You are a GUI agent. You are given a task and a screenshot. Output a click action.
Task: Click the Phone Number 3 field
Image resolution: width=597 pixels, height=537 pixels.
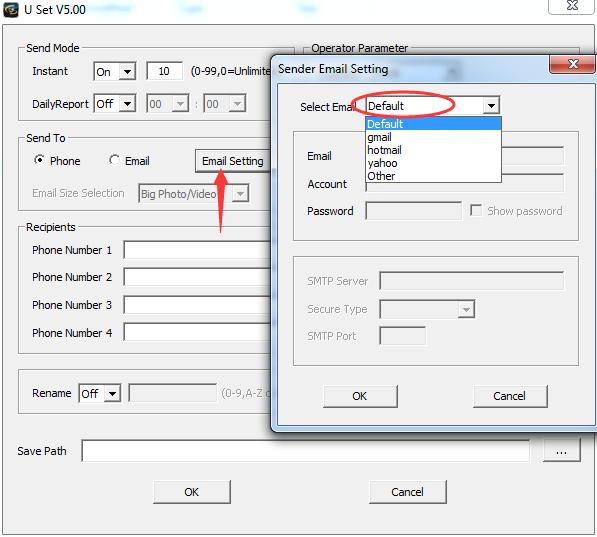tap(197, 305)
